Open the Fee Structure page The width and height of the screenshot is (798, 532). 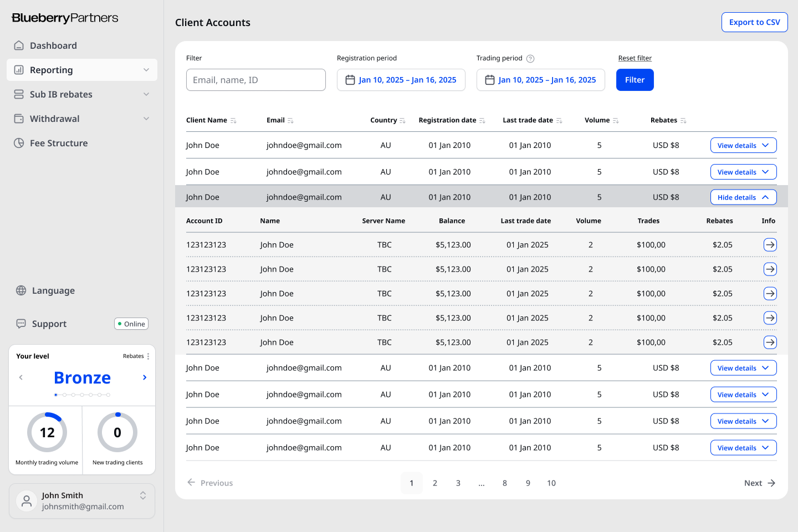82,143
